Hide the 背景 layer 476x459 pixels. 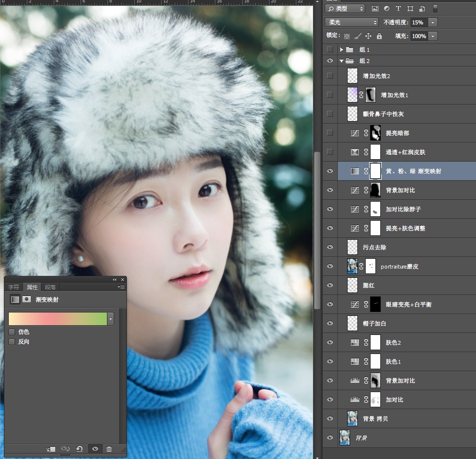(x=330, y=438)
